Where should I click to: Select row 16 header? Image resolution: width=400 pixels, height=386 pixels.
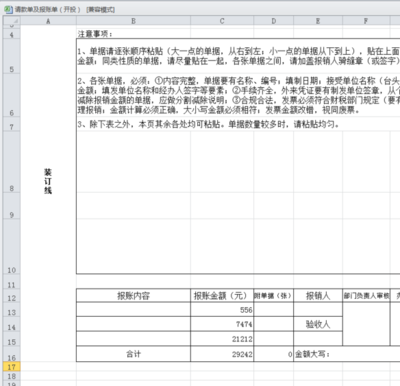pos(11,354)
